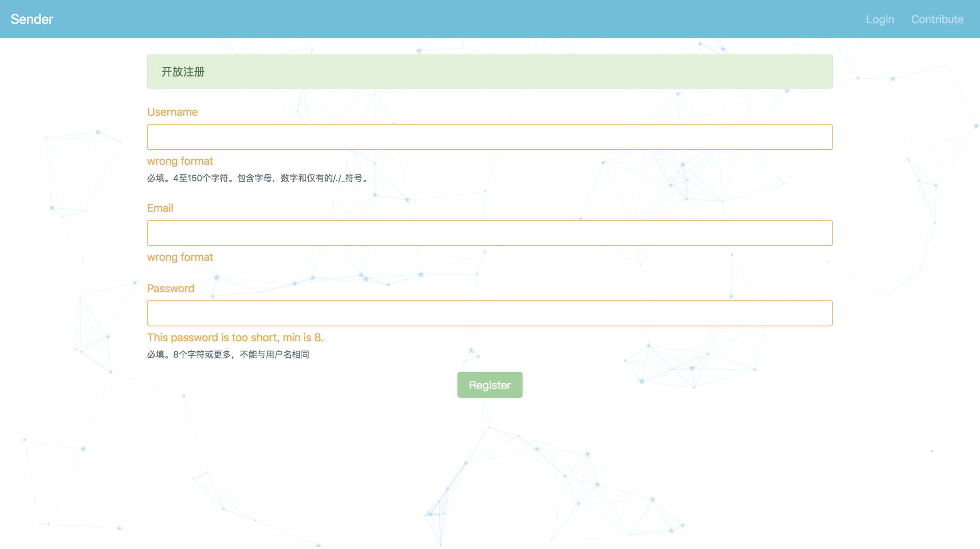This screenshot has width=980, height=549.
Task: Click the Password field label
Action: (171, 288)
